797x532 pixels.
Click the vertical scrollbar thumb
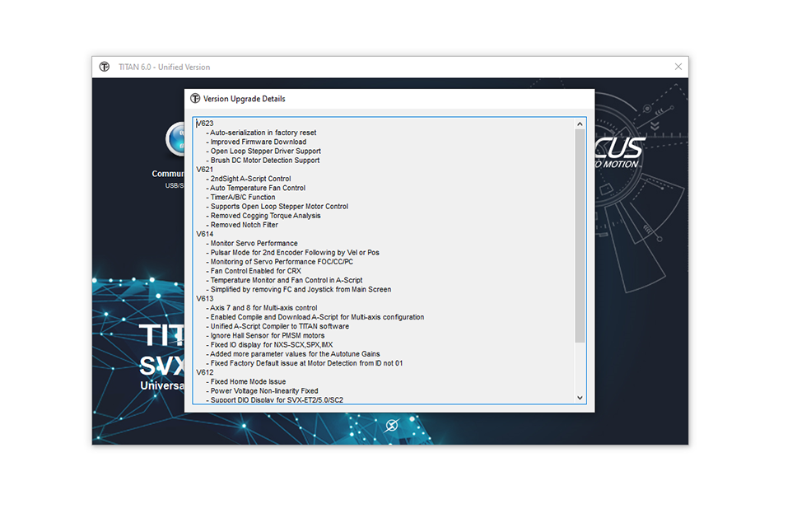pos(580,235)
